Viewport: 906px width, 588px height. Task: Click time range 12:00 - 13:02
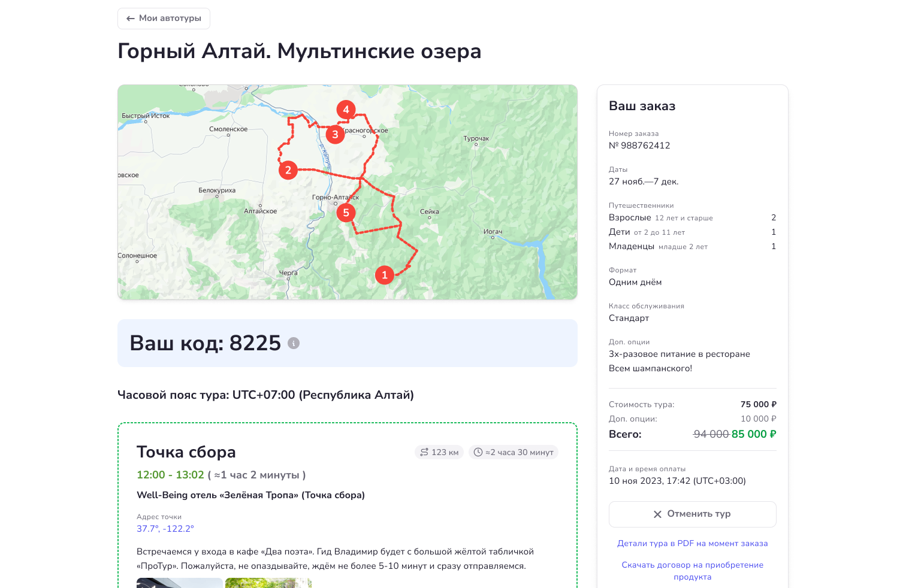[170, 475]
